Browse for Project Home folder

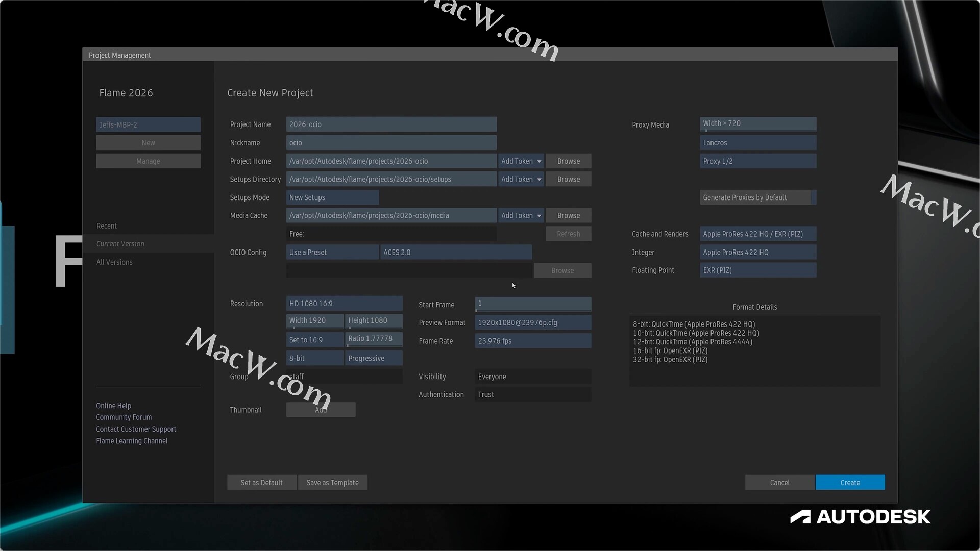click(x=568, y=161)
